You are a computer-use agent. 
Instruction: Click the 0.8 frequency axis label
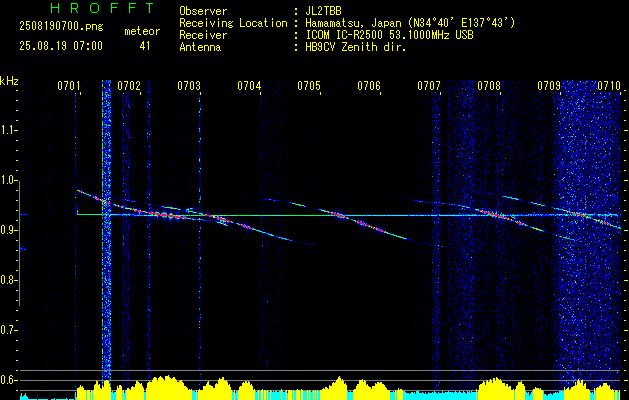[x=9, y=280]
